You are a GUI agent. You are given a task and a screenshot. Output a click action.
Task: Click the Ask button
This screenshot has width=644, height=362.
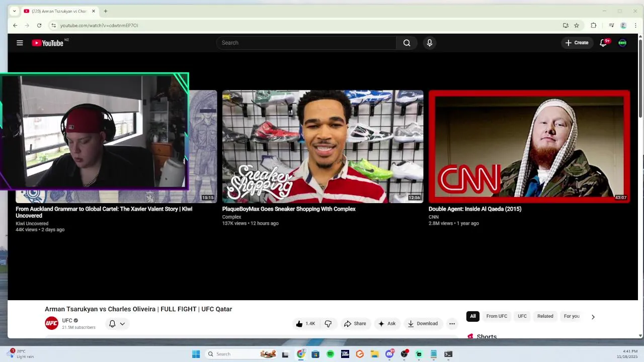click(x=387, y=324)
